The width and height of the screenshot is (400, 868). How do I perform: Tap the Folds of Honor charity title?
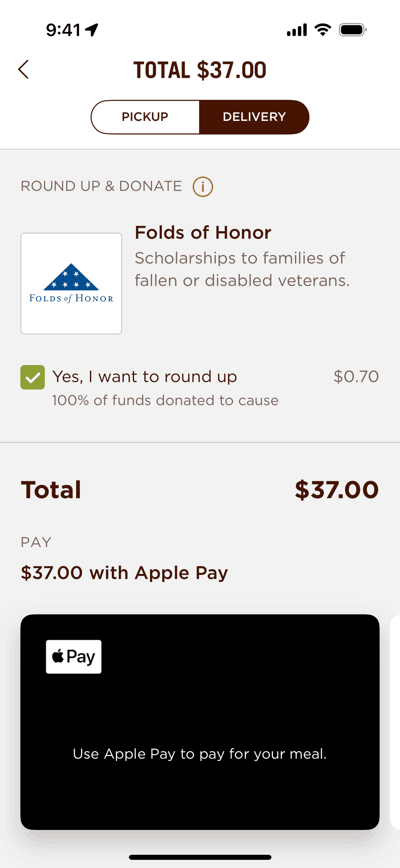pos(203,233)
